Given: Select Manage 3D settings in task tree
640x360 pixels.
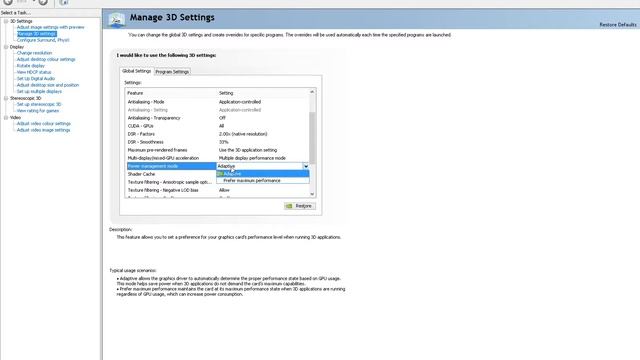Looking at the screenshot, I should click(36, 33).
